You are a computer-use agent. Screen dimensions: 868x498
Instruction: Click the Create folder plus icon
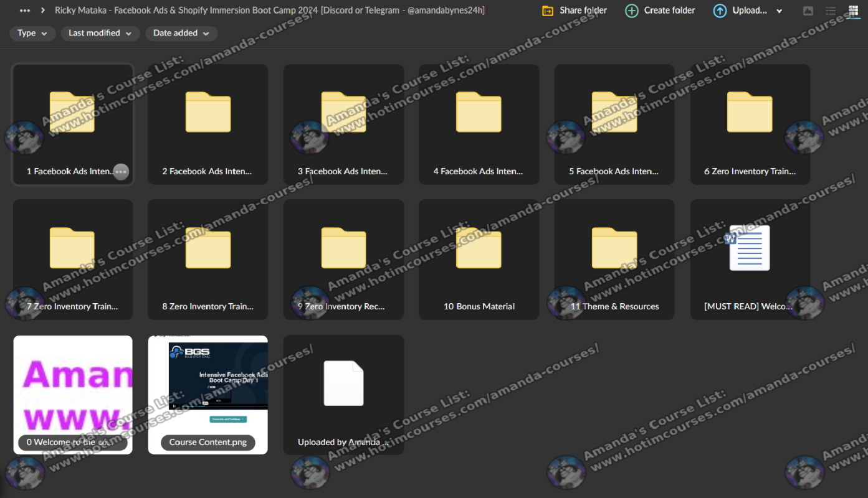(631, 11)
